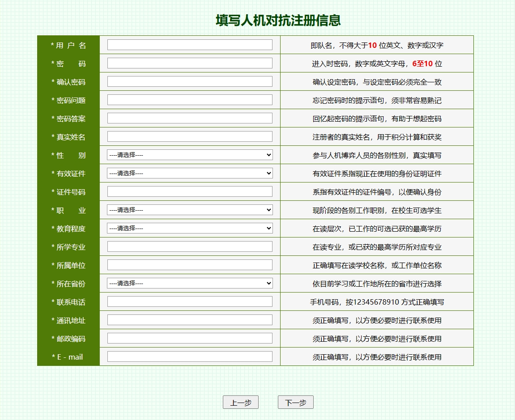Expand the 有效证件 dropdown
Image resolution: width=515 pixels, height=420 pixels.
(x=190, y=173)
